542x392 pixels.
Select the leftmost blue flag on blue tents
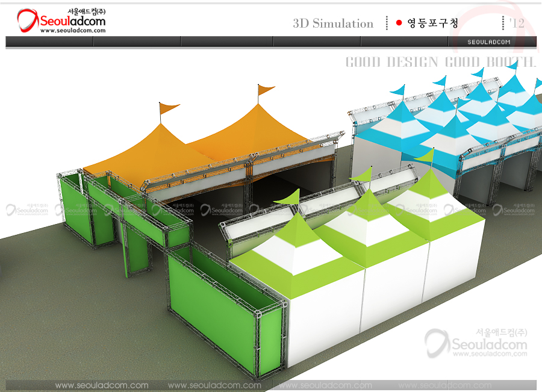click(397, 91)
